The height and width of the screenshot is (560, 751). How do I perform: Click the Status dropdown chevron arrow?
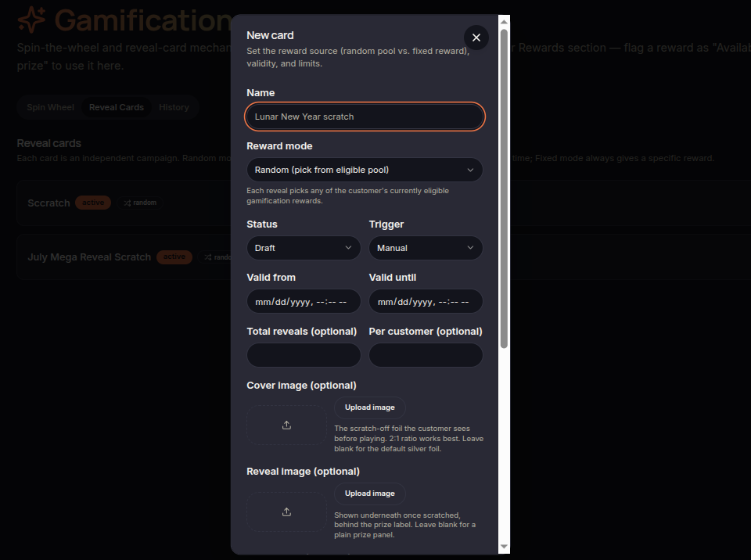(348, 248)
